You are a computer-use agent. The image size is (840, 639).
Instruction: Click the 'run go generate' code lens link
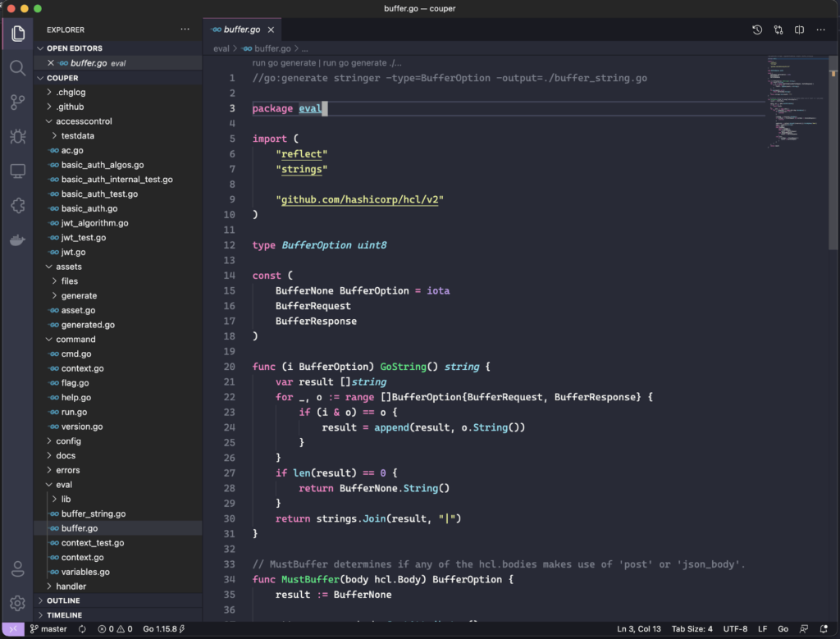tap(285, 62)
